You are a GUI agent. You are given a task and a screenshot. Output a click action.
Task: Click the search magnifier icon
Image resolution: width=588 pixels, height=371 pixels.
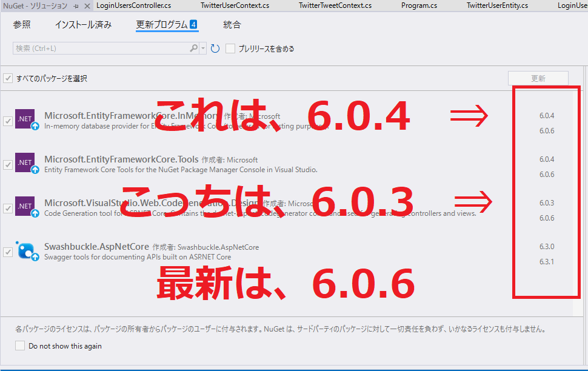point(194,48)
